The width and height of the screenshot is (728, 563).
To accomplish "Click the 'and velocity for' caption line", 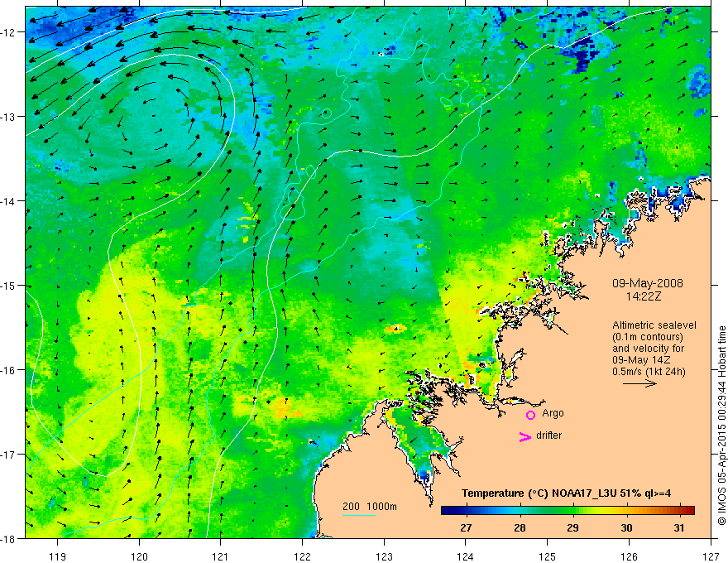I will click(x=648, y=349).
